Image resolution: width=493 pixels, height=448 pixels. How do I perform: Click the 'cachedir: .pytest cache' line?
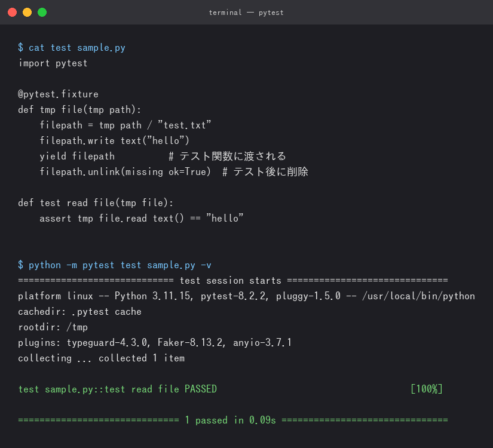coord(79,312)
